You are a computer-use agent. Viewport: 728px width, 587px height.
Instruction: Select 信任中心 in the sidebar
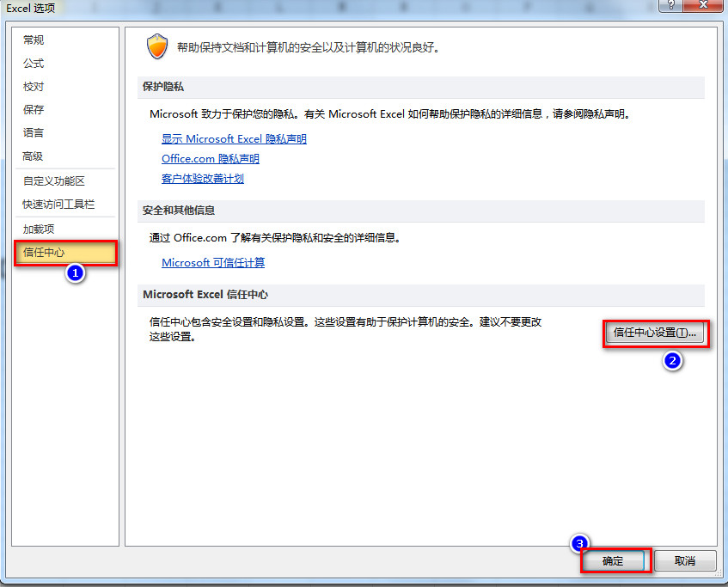(65, 253)
